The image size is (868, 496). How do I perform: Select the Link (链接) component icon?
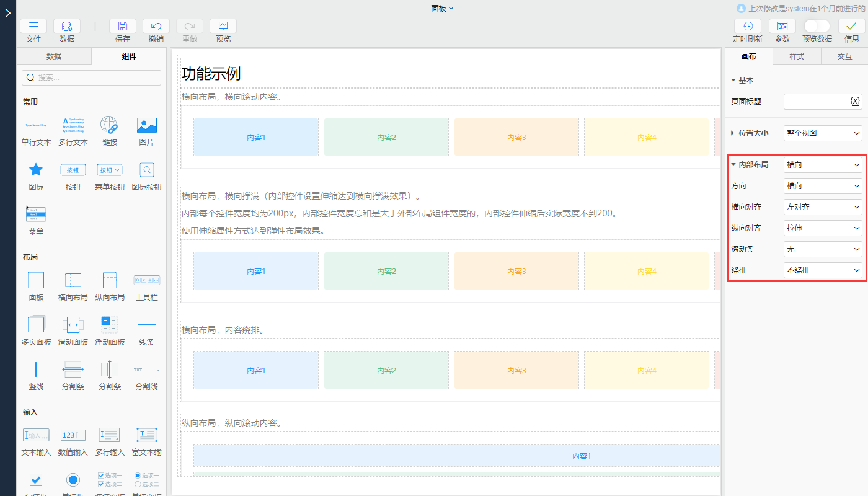click(110, 126)
